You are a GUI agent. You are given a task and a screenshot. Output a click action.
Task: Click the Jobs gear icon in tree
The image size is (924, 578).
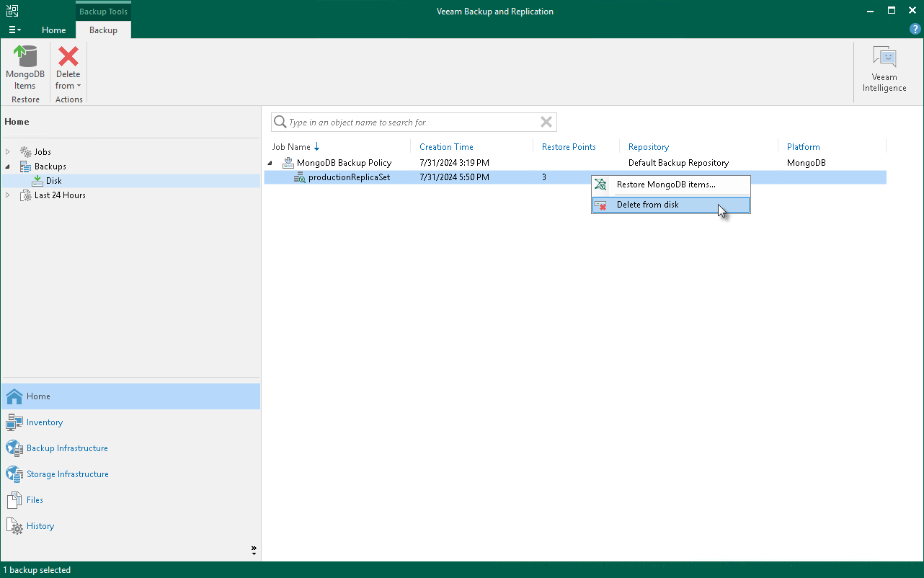click(26, 152)
